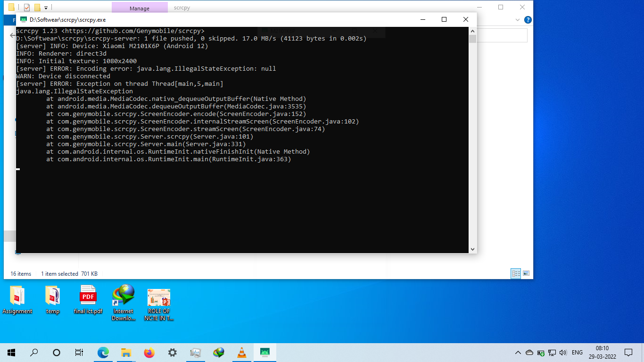Click the network status icon in system tray
644x362 pixels.
point(552,352)
